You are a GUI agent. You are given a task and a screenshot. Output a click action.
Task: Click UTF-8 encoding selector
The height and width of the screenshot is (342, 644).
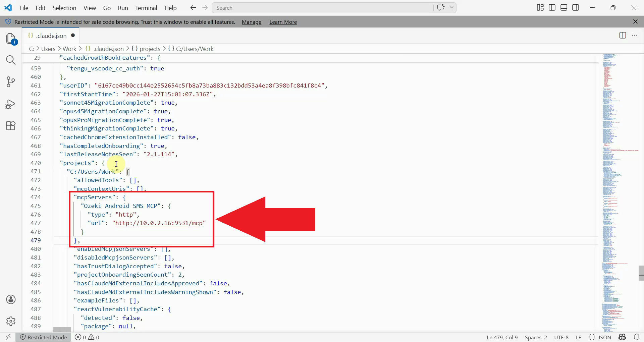tap(561, 337)
